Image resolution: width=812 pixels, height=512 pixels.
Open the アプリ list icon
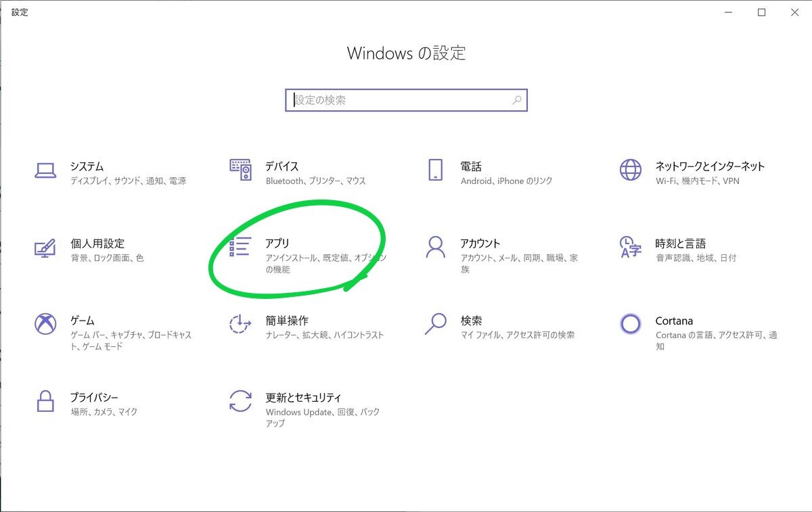coord(240,248)
